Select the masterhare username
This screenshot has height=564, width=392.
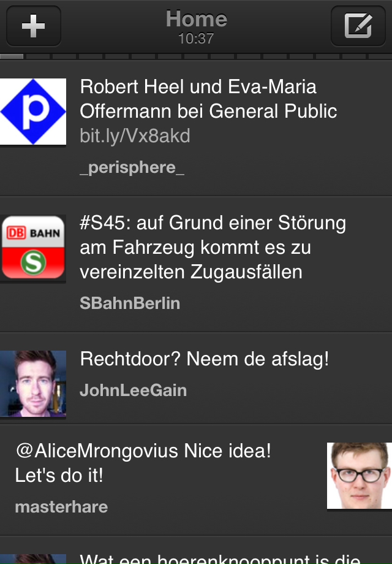pyautogui.click(x=61, y=507)
